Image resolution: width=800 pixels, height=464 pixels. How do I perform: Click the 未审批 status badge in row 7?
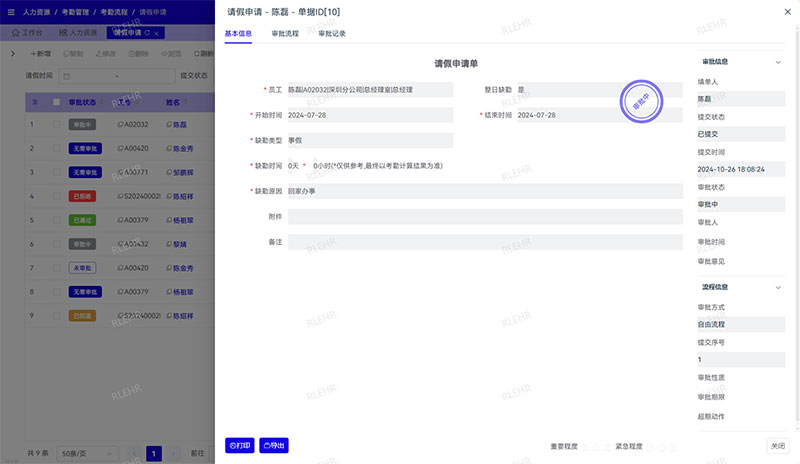pos(82,268)
